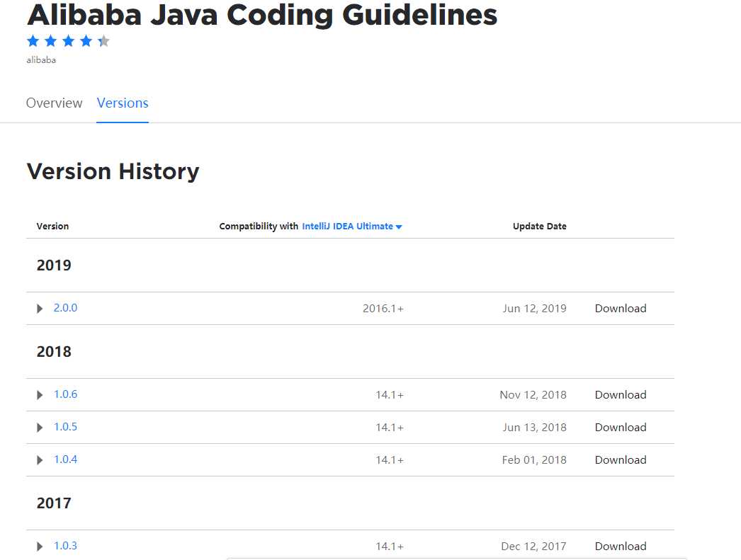741x560 pixels.
Task: Expand version 1.0.3 details arrow
Action: pos(40,547)
